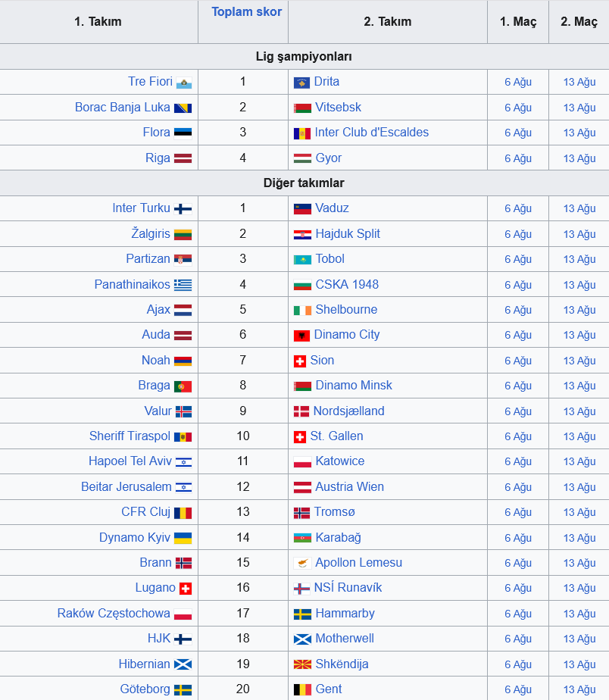The height and width of the screenshot is (700, 609).
Task: Click the Estonia flag beside Flora
Action: pyautogui.click(x=183, y=133)
